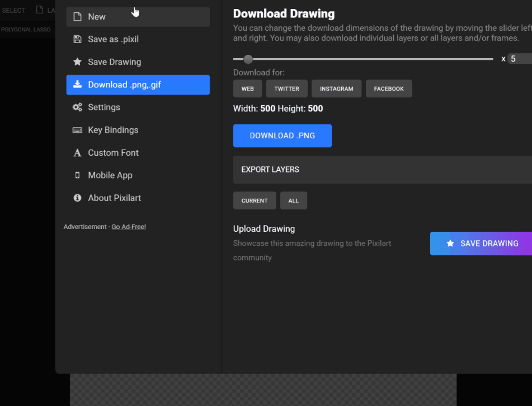Click the keyboard Key Bindings icon

pos(77,130)
